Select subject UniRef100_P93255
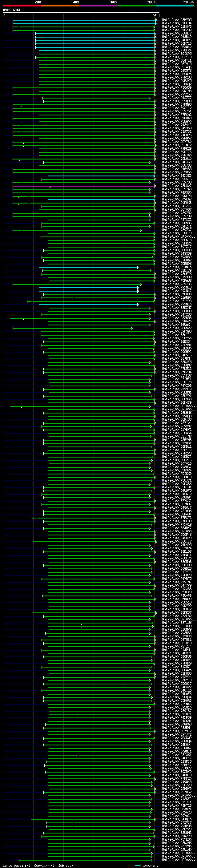This screenshot has width=197, height=868. 177,94
